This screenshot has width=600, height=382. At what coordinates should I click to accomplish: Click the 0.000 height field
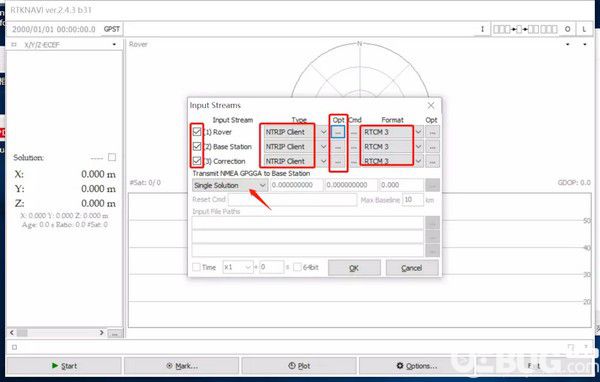[x=401, y=185]
